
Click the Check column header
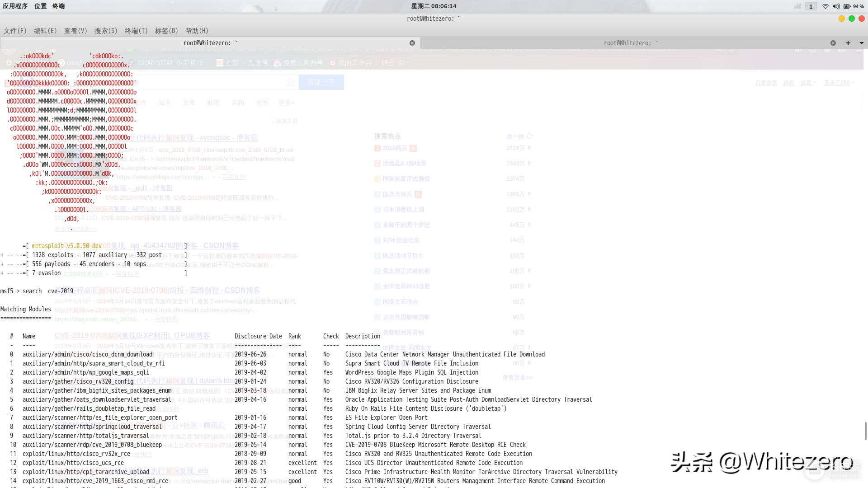tap(331, 336)
